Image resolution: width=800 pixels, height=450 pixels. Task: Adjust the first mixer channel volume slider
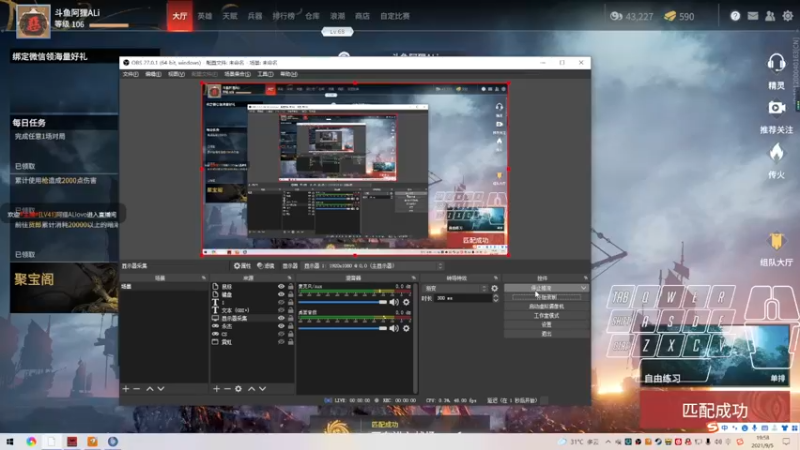(343, 302)
